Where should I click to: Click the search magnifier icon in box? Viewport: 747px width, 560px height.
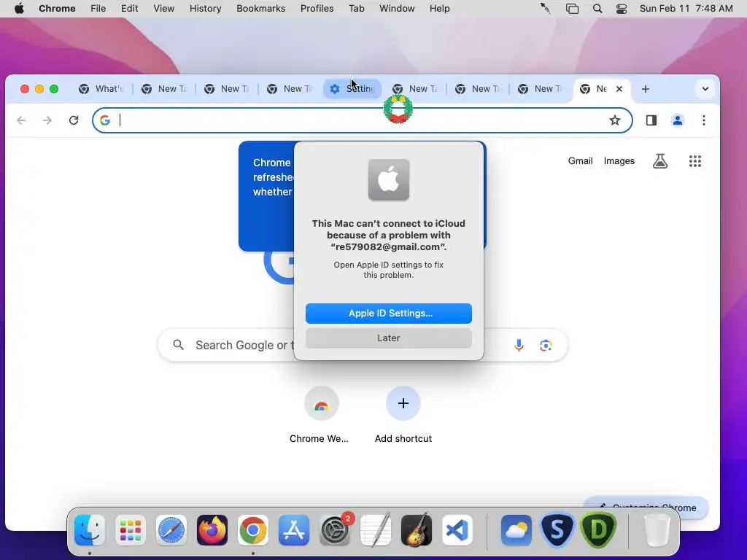pyautogui.click(x=178, y=345)
